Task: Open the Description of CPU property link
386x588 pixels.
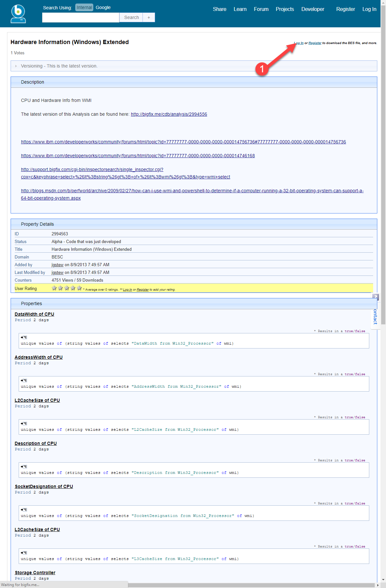Action: click(x=36, y=443)
